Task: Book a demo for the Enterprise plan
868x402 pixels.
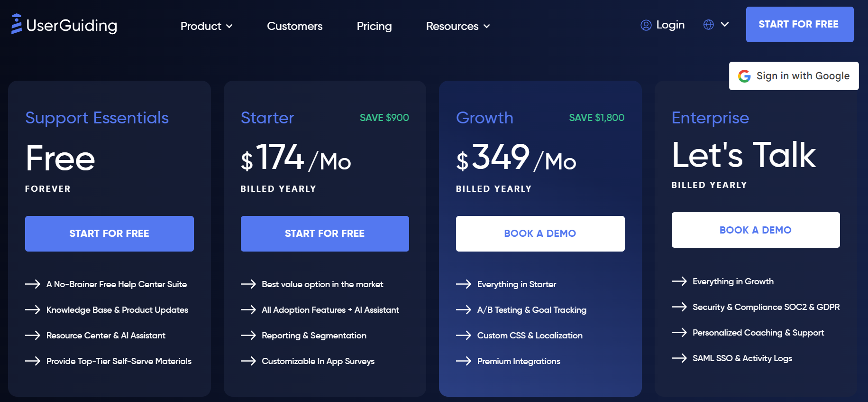Action: click(756, 230)
